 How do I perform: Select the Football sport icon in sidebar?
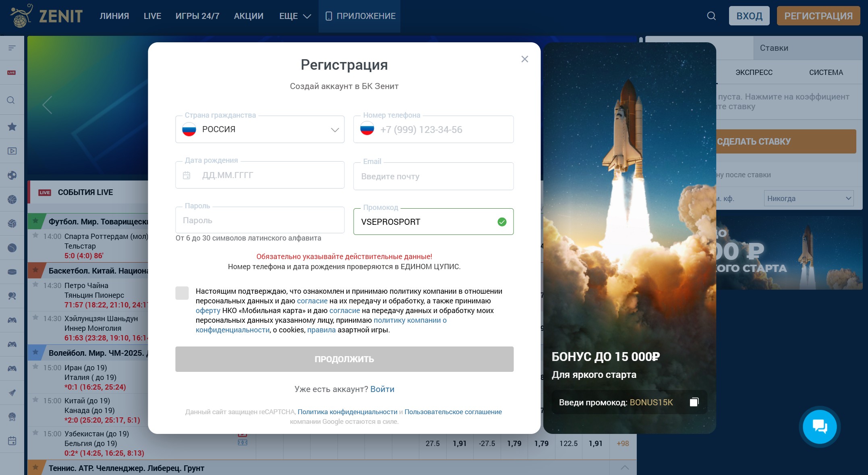[x=12, y=176]
